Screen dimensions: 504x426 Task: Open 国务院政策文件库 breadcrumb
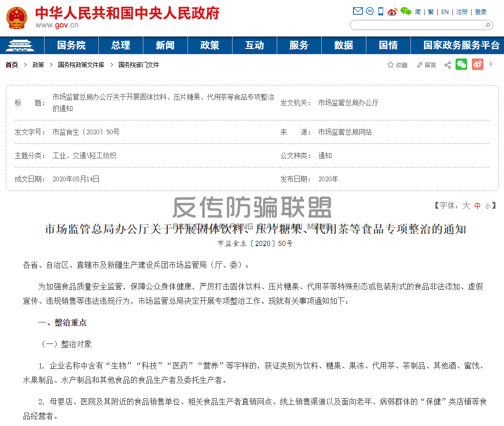click(81, 65)
